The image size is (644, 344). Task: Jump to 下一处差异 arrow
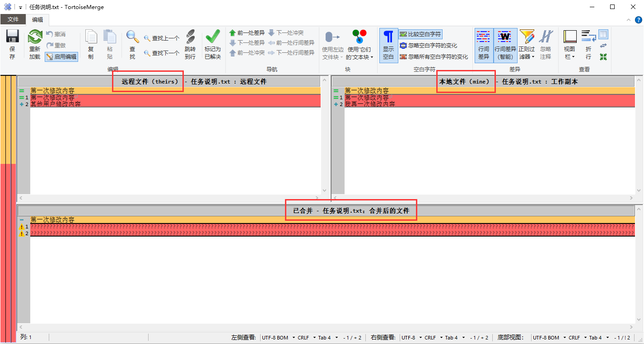247,43
